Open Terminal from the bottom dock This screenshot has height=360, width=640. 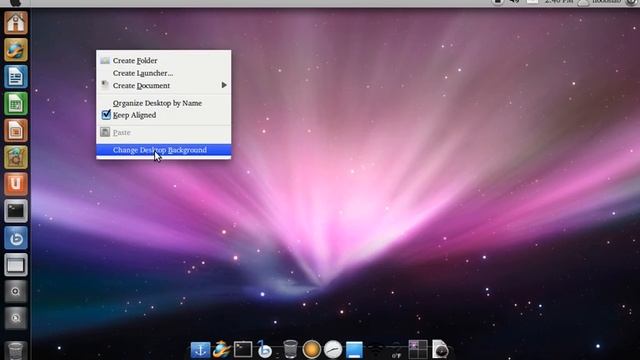[x=243, y=350]
